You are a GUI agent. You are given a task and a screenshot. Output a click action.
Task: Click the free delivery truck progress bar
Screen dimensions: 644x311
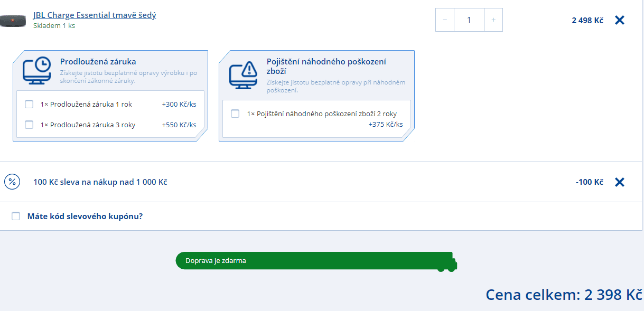pyautogui.click(x=316, y=261)
